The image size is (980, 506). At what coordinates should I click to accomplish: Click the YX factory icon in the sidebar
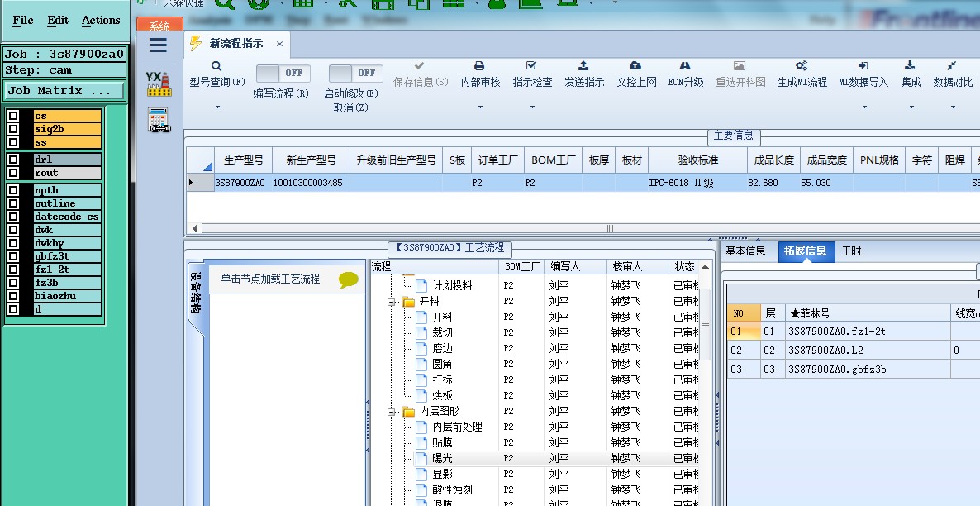tap(159, 84)
